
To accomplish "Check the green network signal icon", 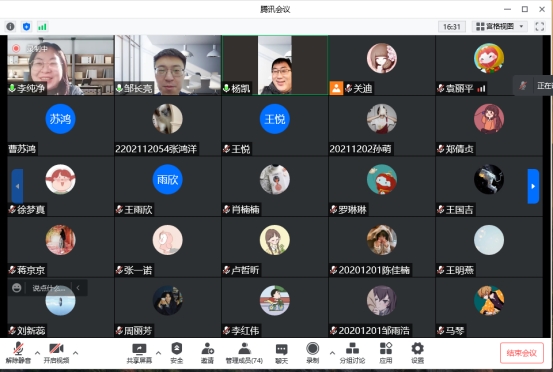I will click(x=42, y=26).
